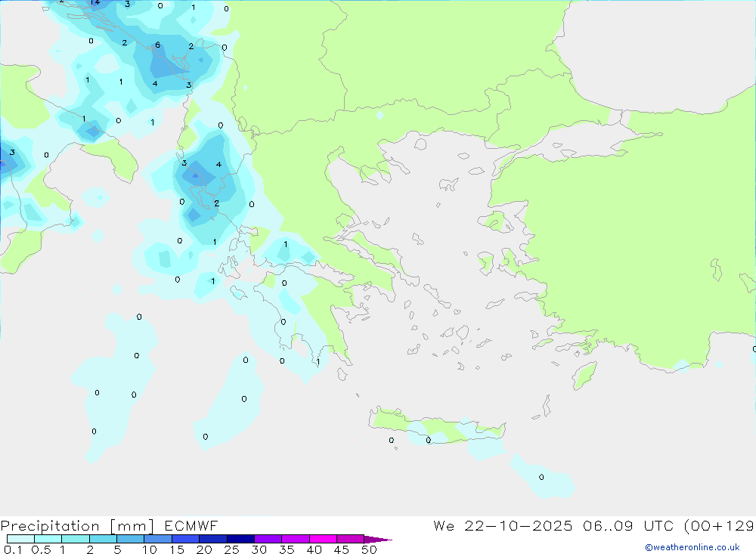Viewport: 756px width, 554px height.
Task: Click the 0.1 to 0.5 mm legend swatch
Action: (x=20, y=539)
